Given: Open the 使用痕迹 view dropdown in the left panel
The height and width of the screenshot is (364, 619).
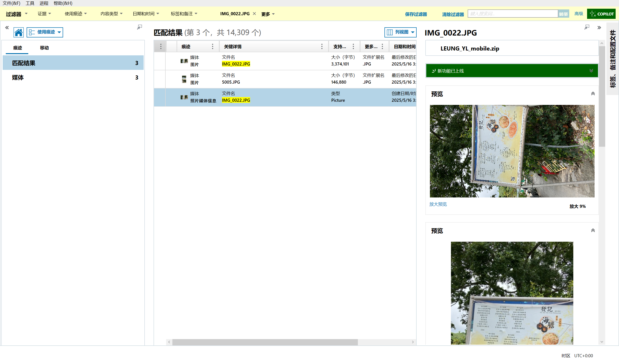Looking at the screenshot, I should (45, 32).
